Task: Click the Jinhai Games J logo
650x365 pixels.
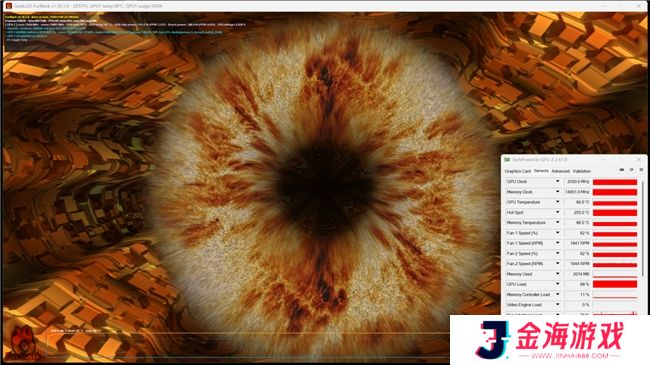Action: (492, 339)
